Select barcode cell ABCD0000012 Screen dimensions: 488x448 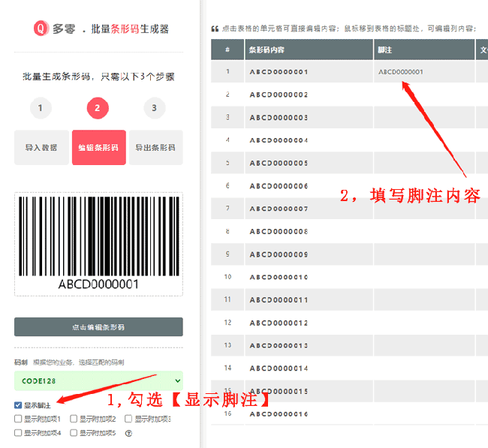point(309,323)
